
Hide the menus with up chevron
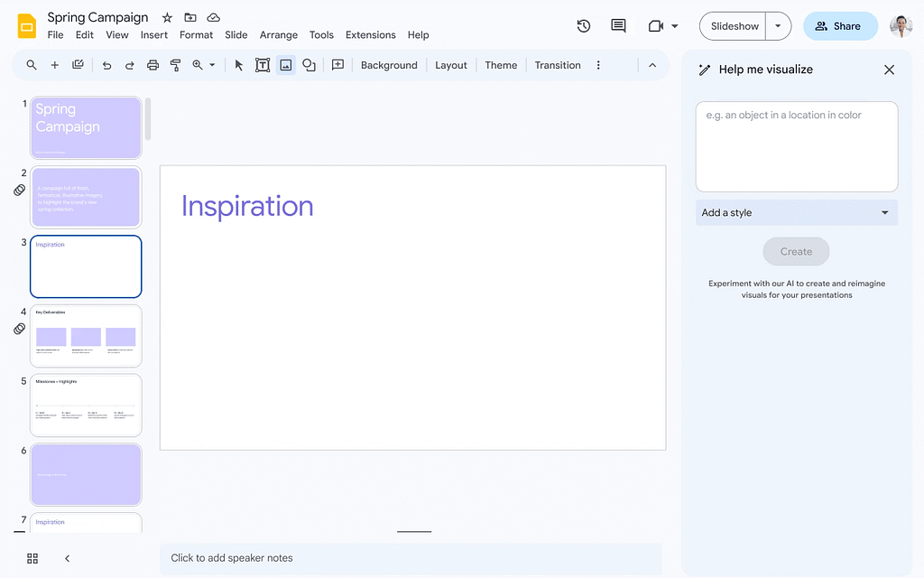[x=652, y=65]
